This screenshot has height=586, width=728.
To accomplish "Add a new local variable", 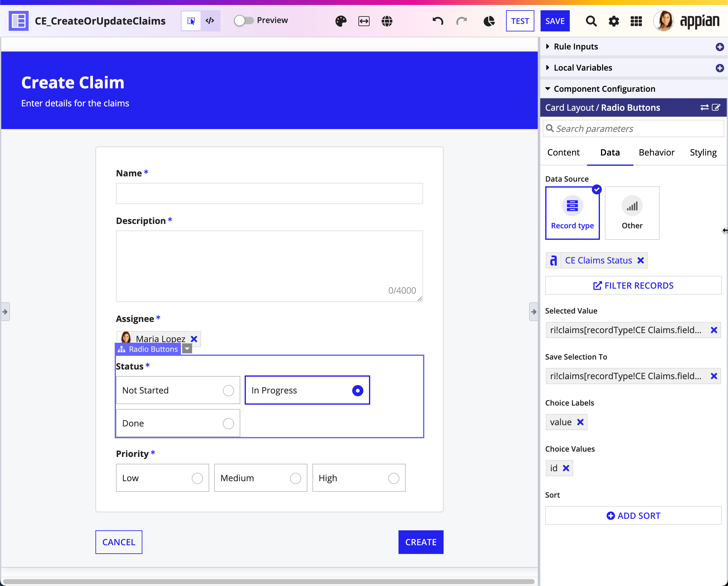I will coord(720,68).
